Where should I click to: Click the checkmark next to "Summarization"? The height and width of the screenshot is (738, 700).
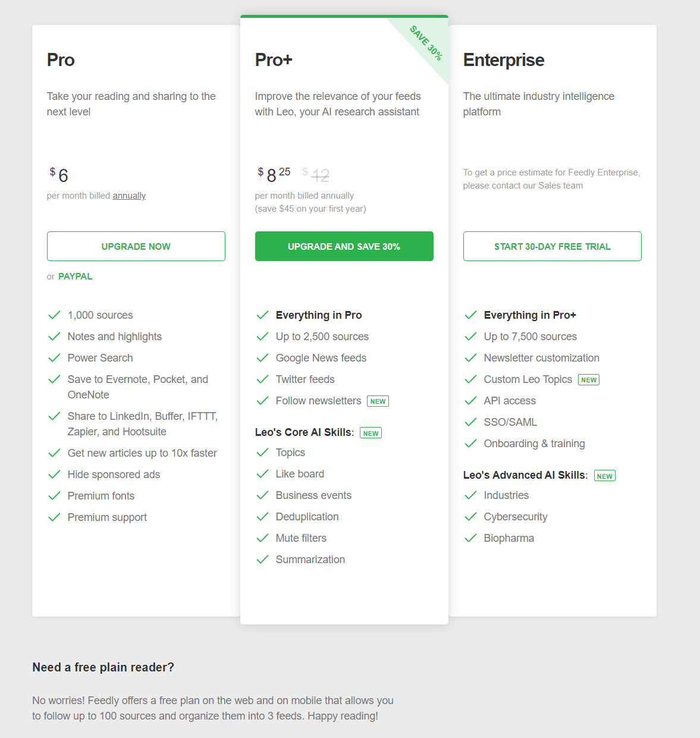(262, 559)
